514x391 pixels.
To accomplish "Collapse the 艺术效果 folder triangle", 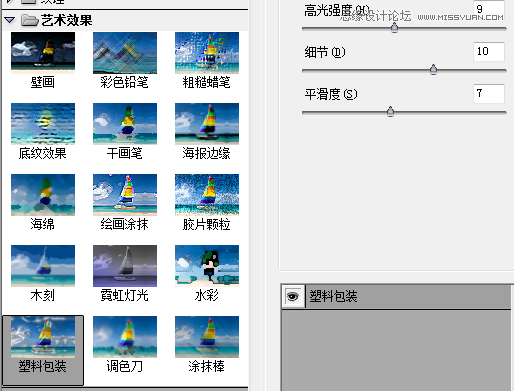I will click(10, 20).
